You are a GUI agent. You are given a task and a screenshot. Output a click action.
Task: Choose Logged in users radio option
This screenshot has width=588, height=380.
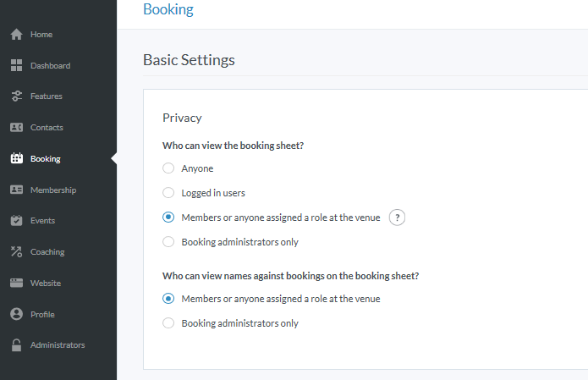tap(168, 193)
